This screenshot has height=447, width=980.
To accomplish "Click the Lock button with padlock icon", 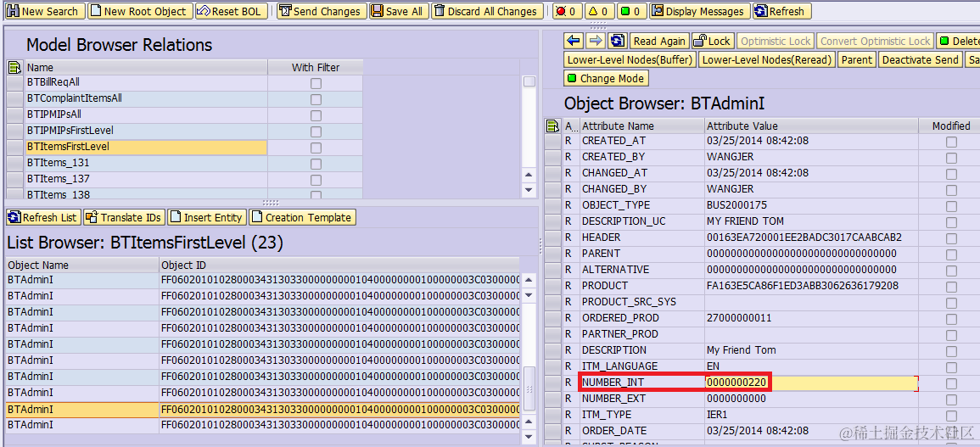I will coord(713,41).
